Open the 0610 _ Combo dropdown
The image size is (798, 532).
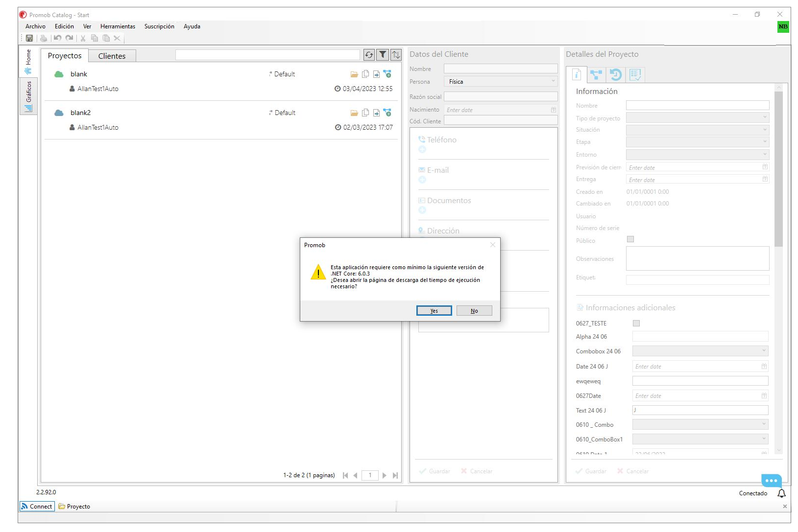pos(700,424)
